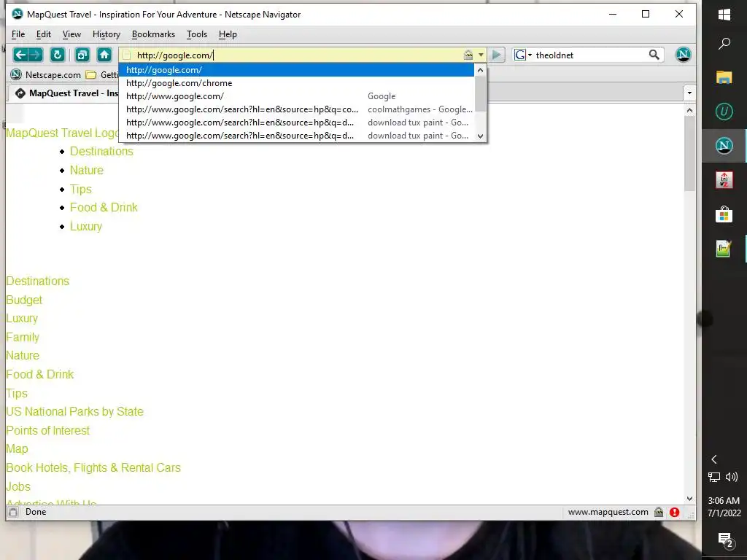Click the network tray icon

click(x=713, y=477)
